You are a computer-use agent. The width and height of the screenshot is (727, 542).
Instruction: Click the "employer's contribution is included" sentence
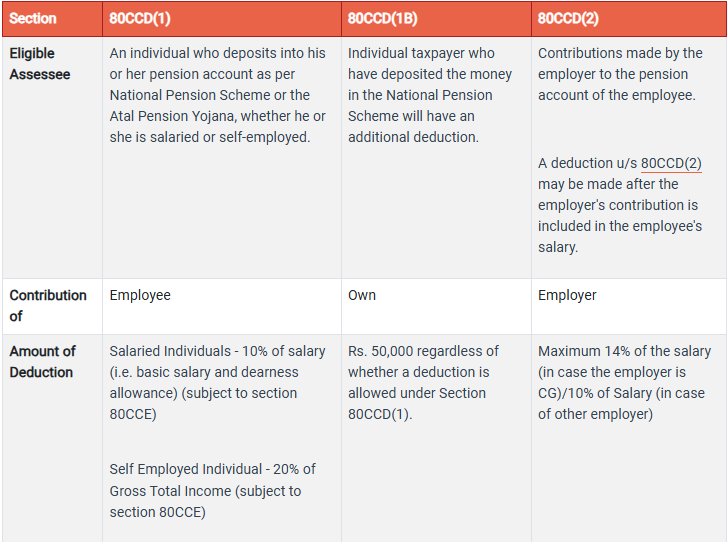(619, 215)
